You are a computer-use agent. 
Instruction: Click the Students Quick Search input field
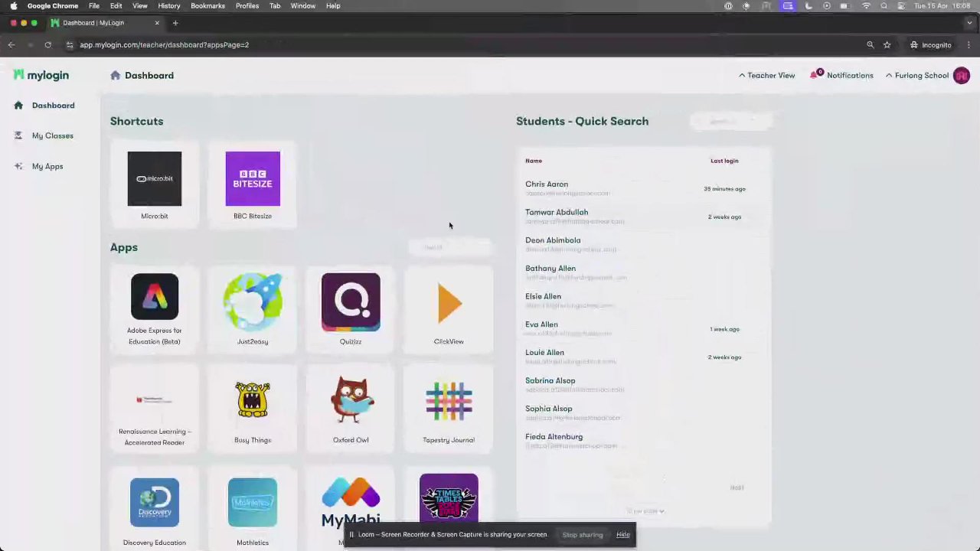point(731,121)
